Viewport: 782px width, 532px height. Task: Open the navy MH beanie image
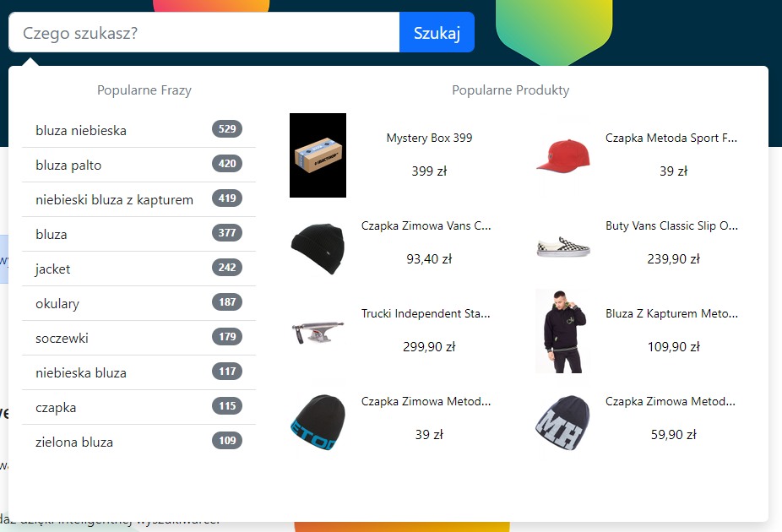click(563, 422)
